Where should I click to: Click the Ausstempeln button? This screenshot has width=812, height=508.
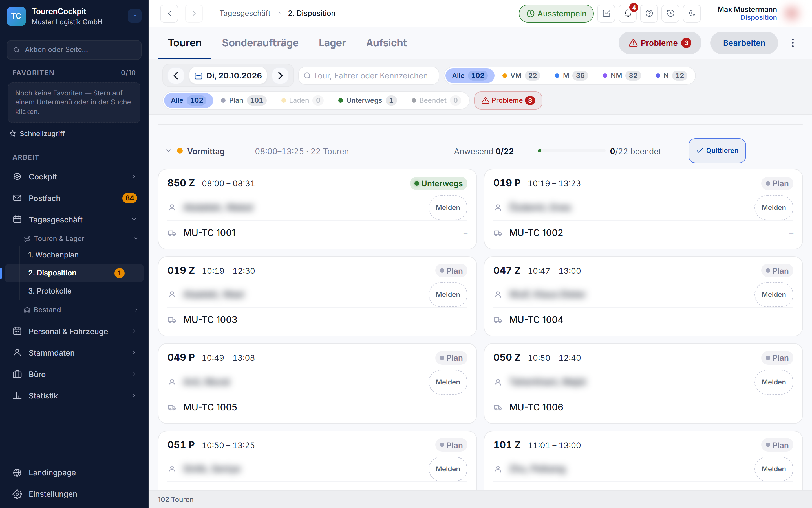coord(556,14)
